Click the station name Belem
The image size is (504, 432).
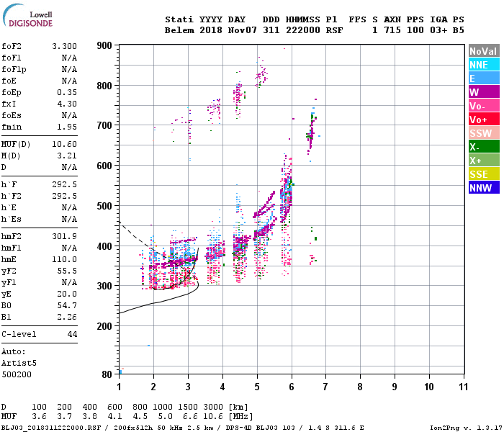[179, 30]
